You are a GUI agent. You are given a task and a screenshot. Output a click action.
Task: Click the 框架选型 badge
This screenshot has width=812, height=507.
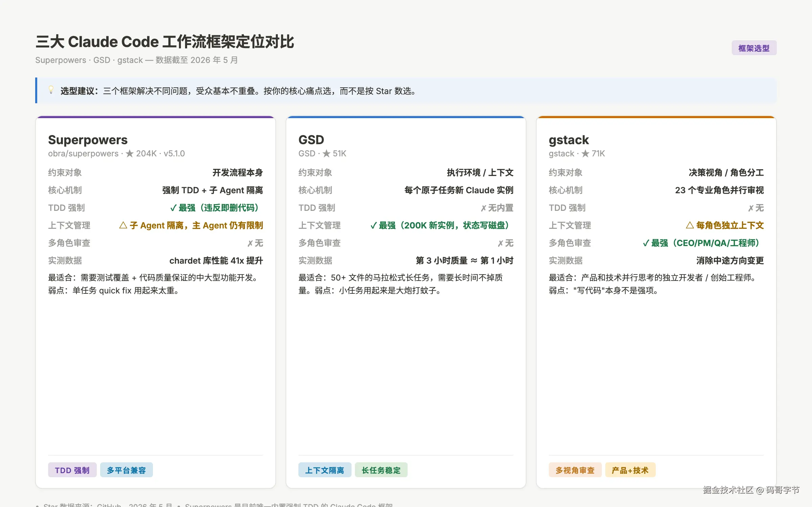[754, 48]
